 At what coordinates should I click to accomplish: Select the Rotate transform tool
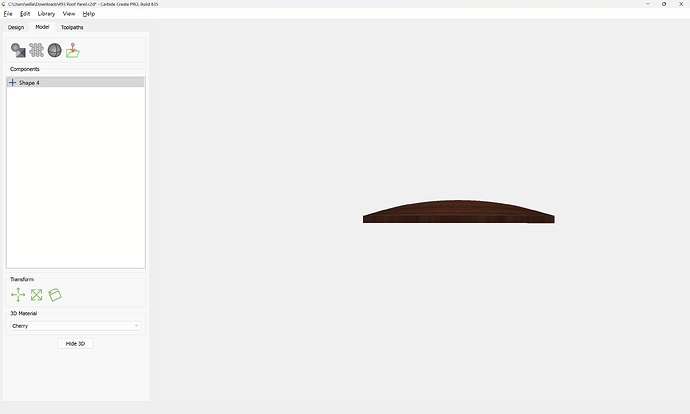[x=54, y=295]
